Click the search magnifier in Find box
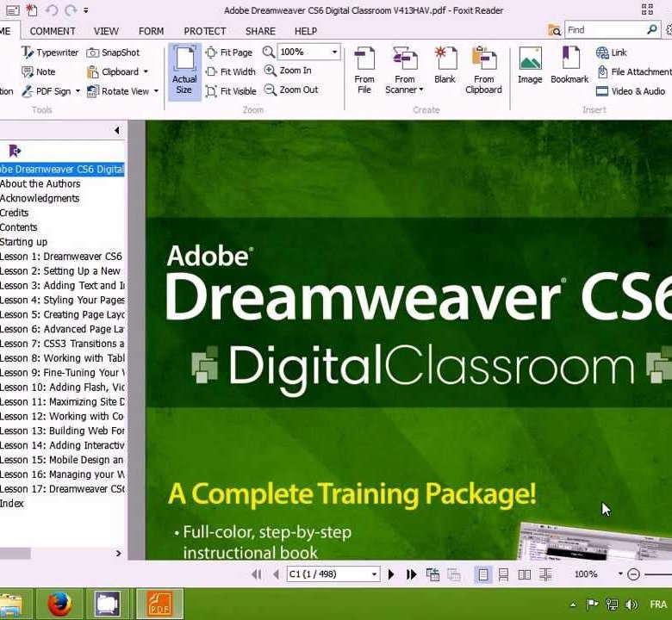Screen dimensions: 672x620 [651, 29]
